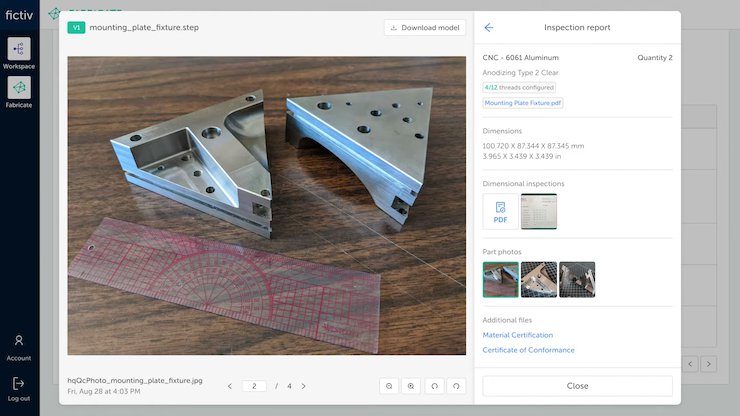Open the Certificate of Conformance link
This screenshot has width=740, height=416.
[528, 350]
